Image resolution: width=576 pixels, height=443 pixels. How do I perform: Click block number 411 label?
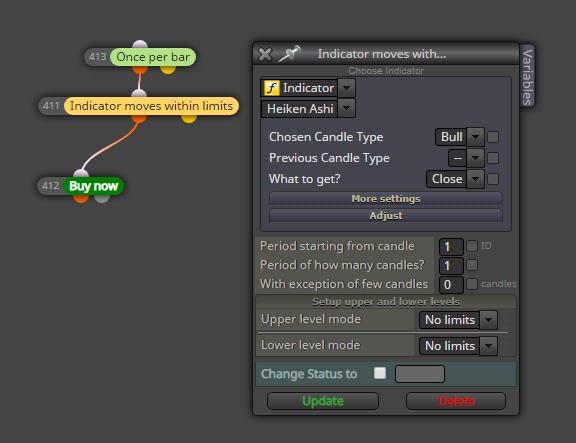(51, 106)
